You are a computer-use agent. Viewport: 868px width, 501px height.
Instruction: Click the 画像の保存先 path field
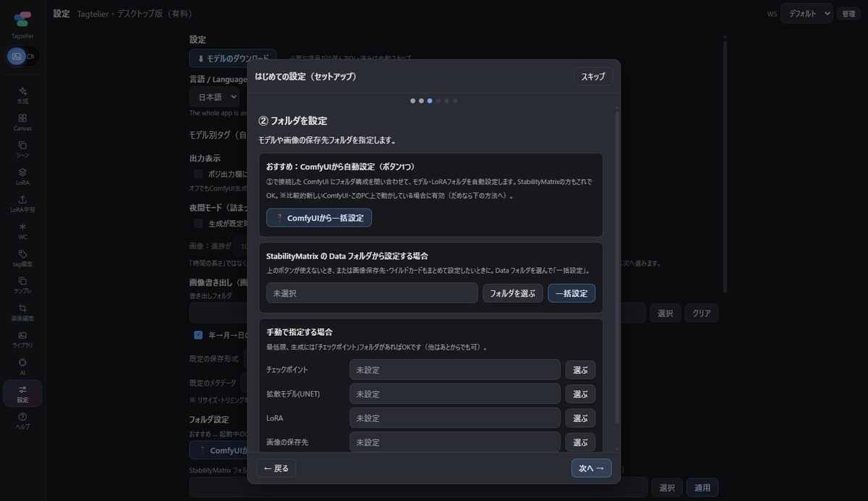coord(455,442)
